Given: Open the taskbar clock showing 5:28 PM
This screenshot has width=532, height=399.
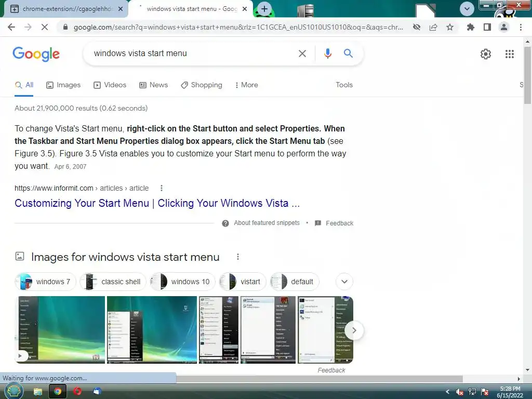Looking at the screenshot, I should click(510, 392).
